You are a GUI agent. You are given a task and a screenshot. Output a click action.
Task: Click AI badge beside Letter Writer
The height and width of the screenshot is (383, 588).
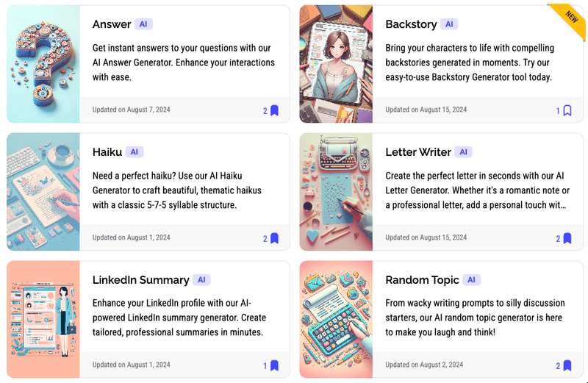[463, 152]
